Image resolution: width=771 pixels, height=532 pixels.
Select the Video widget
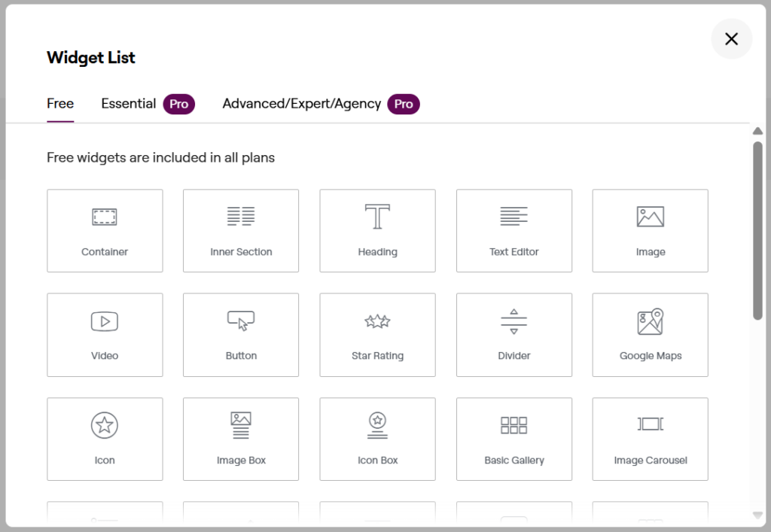pyautogui.click(x=105, y=335)
